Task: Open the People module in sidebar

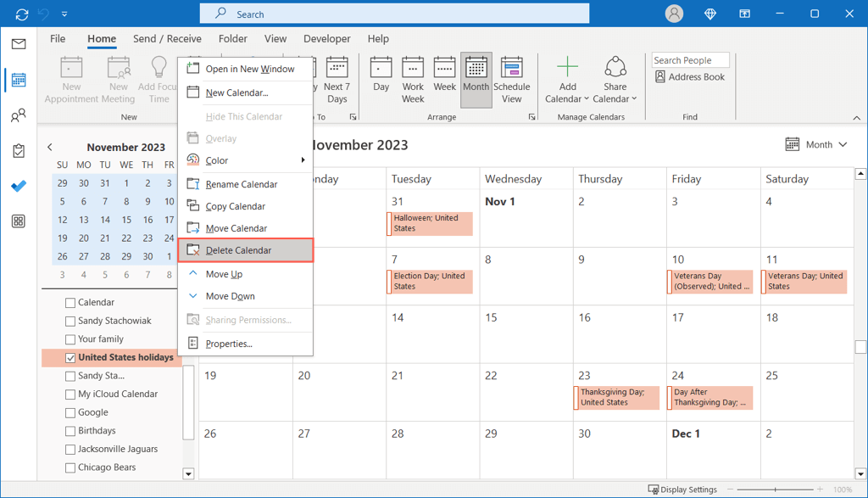Action: point(19,115)
